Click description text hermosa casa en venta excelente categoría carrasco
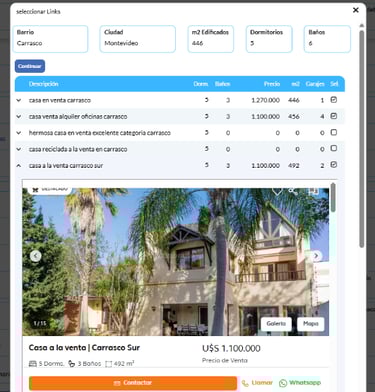This screenshot has height=392, width=375. 100,133
